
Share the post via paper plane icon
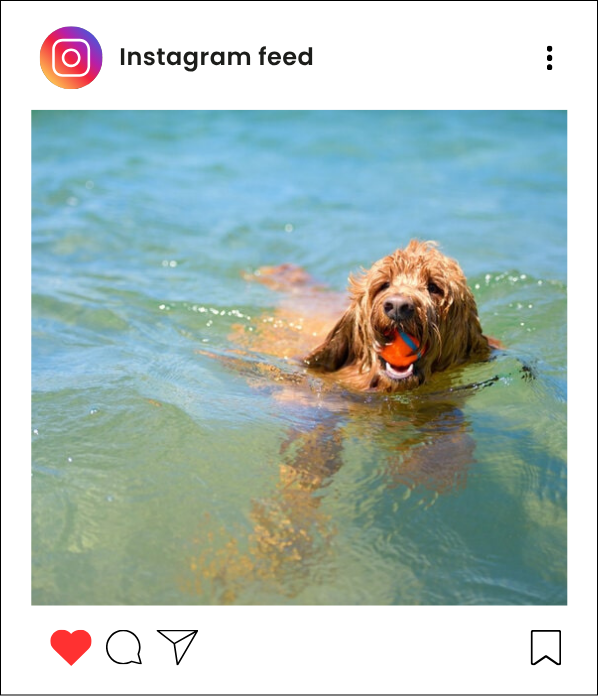(x=178, y=646)
